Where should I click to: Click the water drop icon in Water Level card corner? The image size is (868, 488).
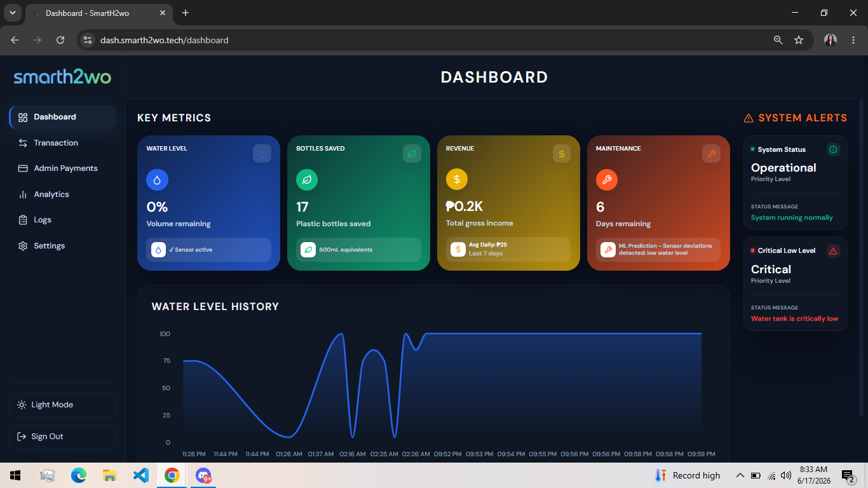[x=262, y=154]
